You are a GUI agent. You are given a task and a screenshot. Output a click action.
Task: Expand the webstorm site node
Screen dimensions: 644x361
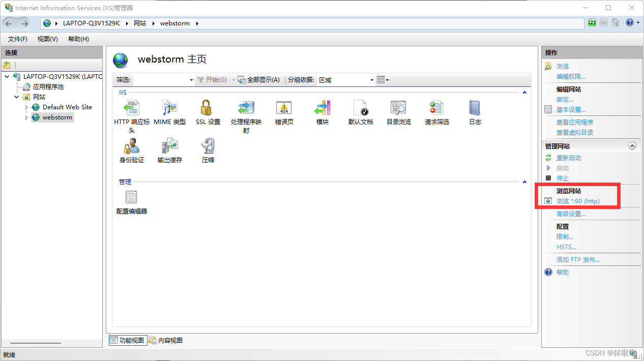click(26, 117)
